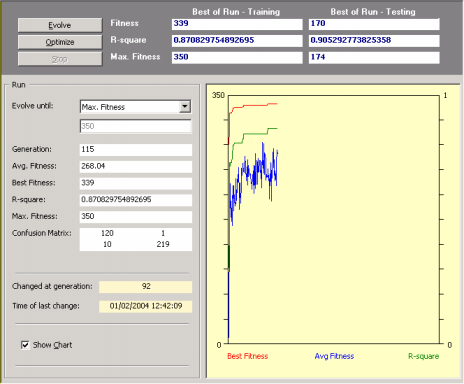Click Training Max. Fitness value 350
Screen dimensions: 464x384
237,57
